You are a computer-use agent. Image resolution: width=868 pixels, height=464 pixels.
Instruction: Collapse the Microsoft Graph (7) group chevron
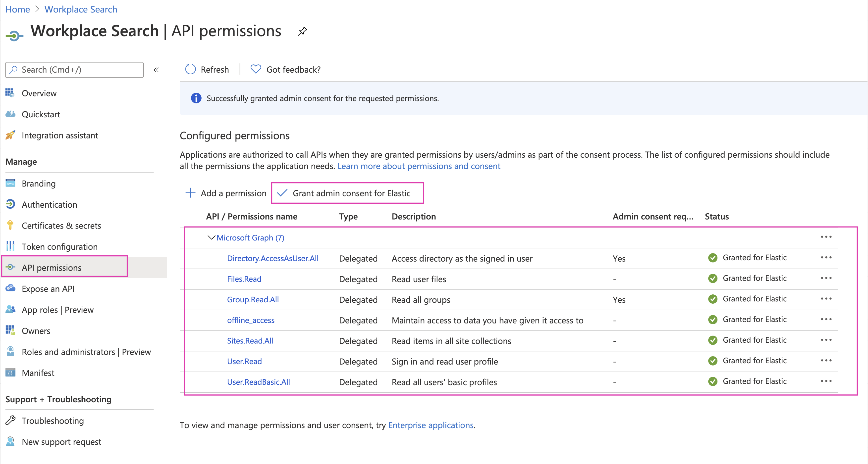(x=211, y=238)
